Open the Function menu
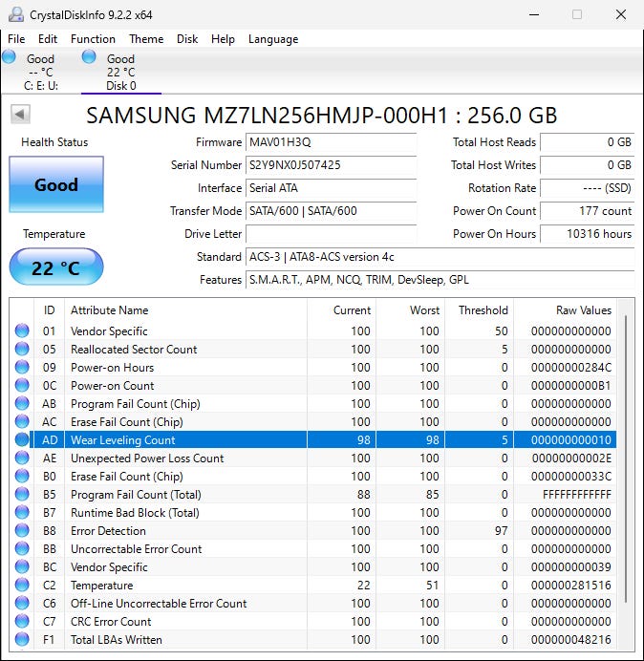Screen dimensions: 644x661 tap(93, 39)
